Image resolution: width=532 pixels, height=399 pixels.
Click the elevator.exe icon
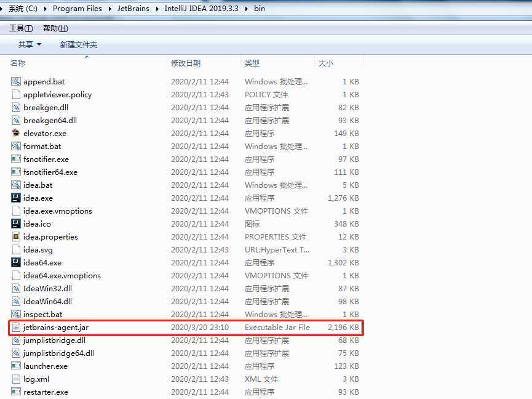pos(16,133)
